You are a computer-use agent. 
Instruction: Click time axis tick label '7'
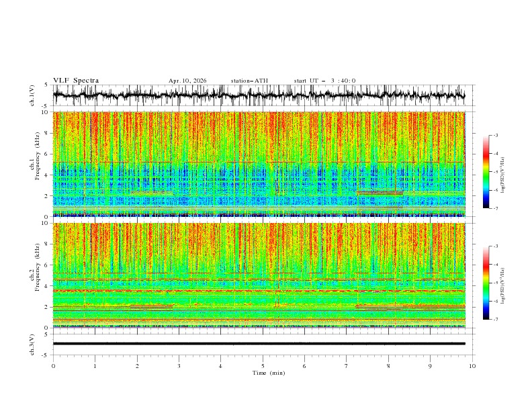(347, 366)
